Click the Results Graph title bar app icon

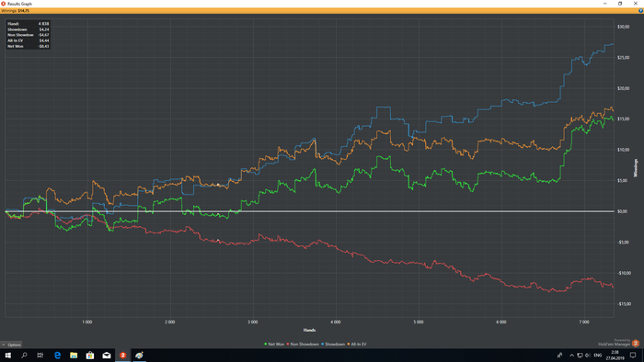point(4,4)
